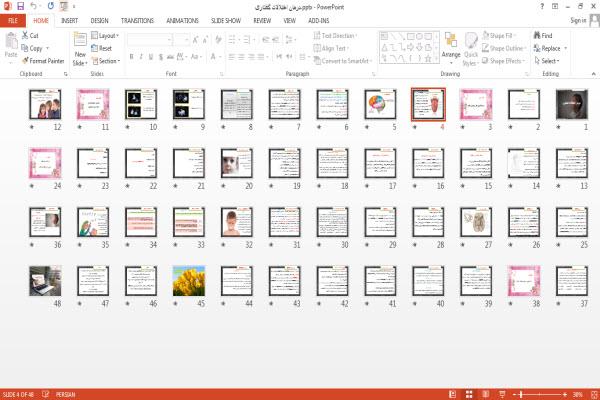Image resolution: width=600 pixels, height=400 pixels.
Task: Click the Paste clipboard icon
Action: [11, 40]
